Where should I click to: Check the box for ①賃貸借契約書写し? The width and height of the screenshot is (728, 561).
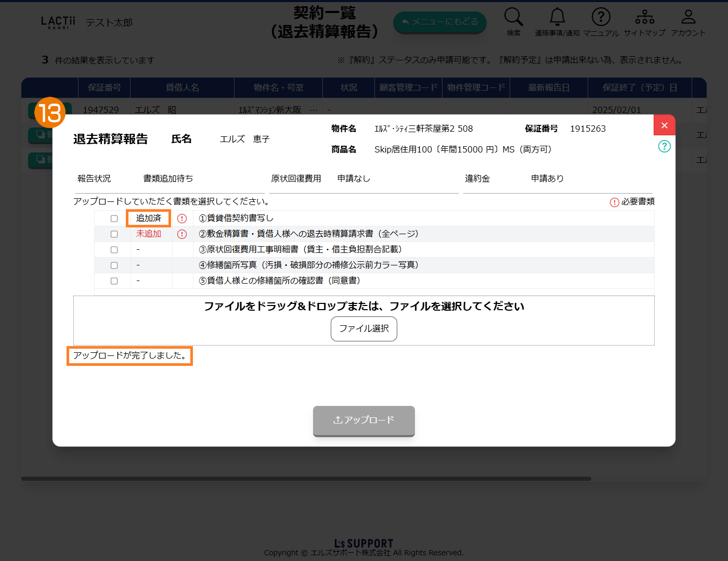[x=114, y=219]
